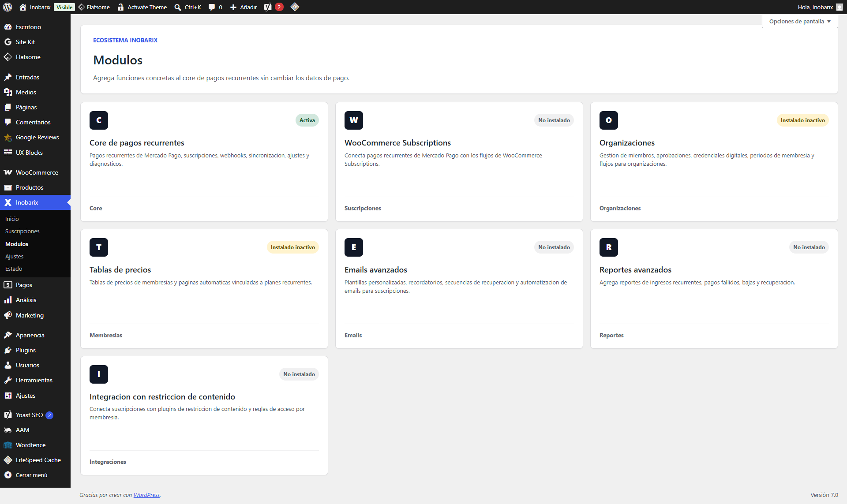
Task: Follow the WordPress footer link
Action: tap(146, 495)
